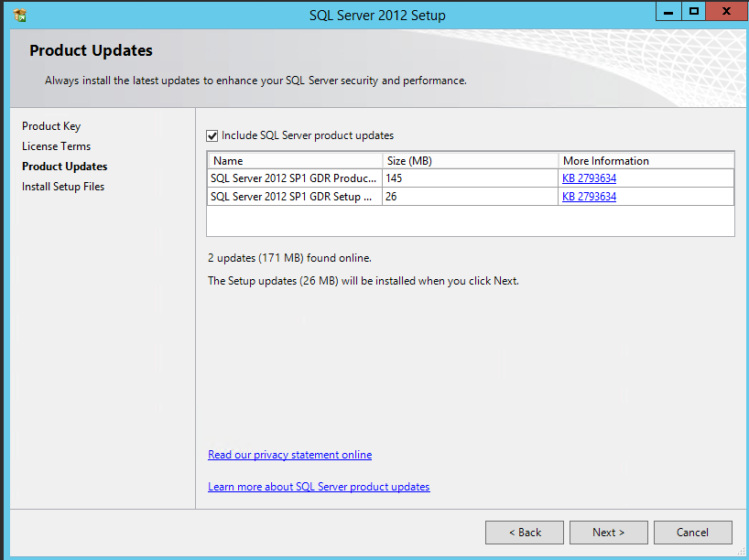The width and height of the screenshot is (749, 560).
Task: Minimize the SQL Server 2012 Setup window
Action: 668,12
